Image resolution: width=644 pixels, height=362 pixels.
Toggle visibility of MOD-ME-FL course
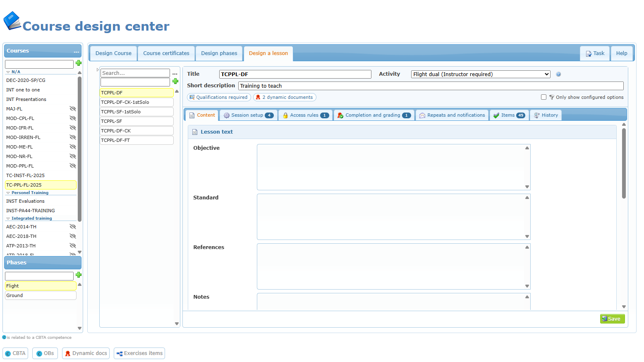click(73, 147)
